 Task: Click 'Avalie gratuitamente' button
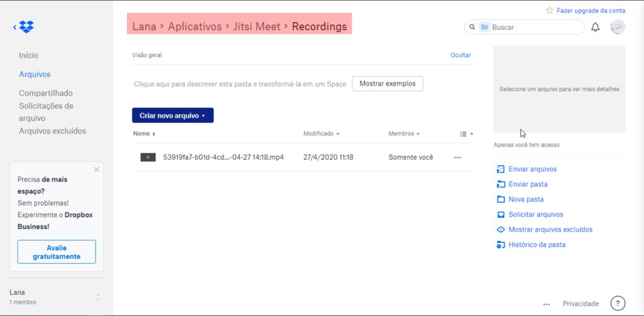coord(57,252)
